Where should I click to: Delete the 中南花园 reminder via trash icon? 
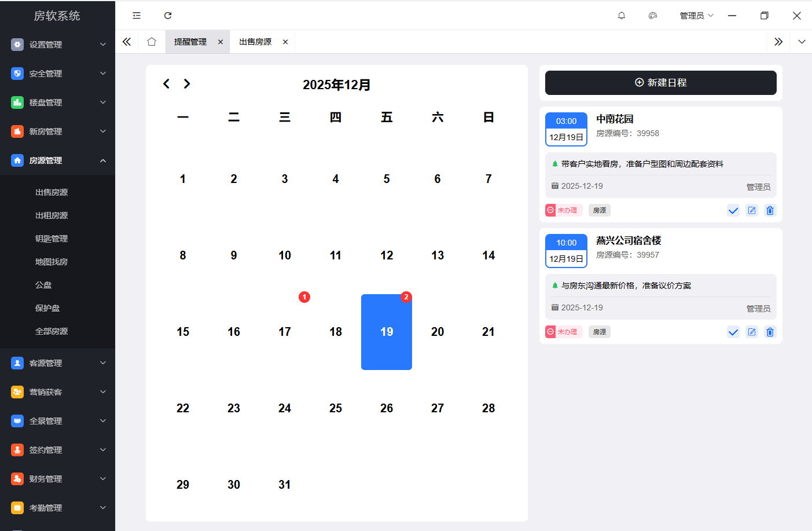[x=770, y=210]
